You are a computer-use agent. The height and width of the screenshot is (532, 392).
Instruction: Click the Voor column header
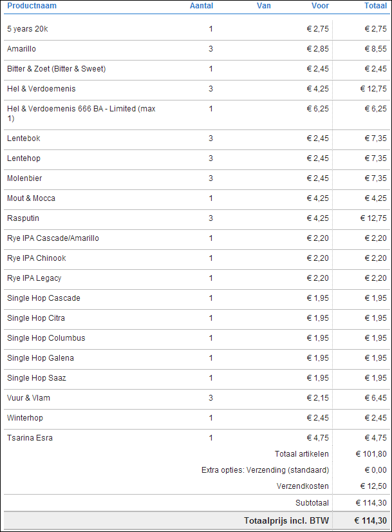320,6
